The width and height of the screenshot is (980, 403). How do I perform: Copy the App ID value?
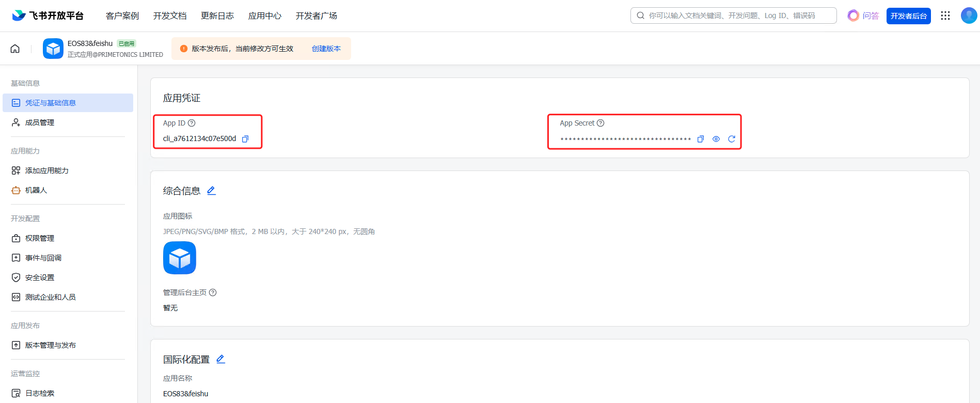point(246,138)
